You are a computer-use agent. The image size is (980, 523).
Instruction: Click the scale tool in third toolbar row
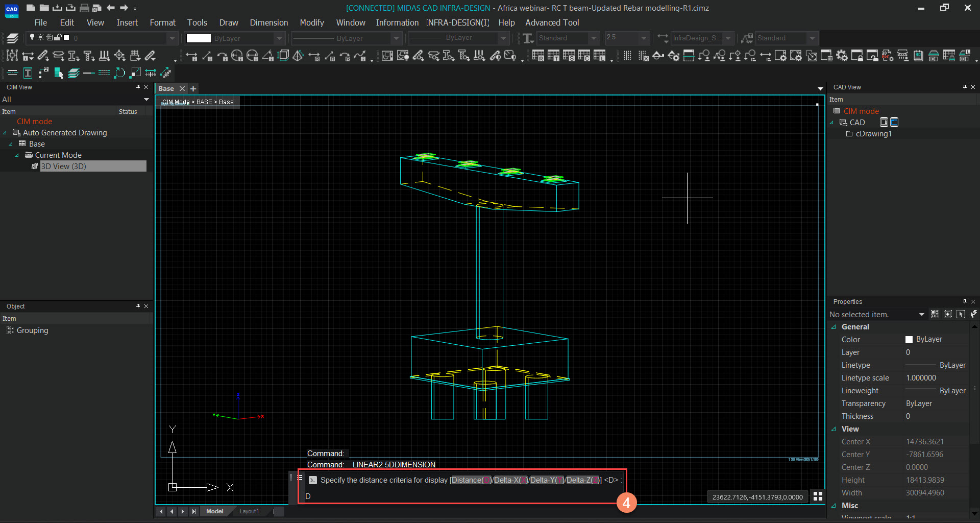click(x=135, y=73)
